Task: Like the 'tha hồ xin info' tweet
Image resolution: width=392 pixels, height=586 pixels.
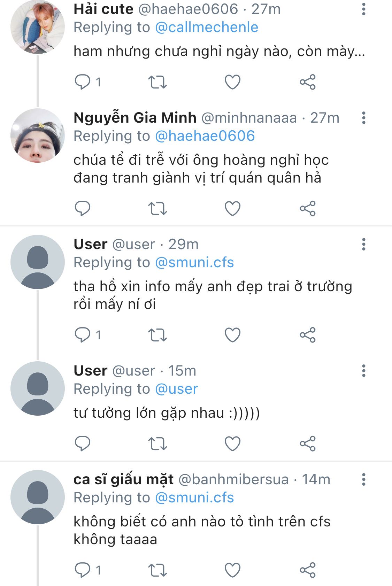Action: [232, 335]
